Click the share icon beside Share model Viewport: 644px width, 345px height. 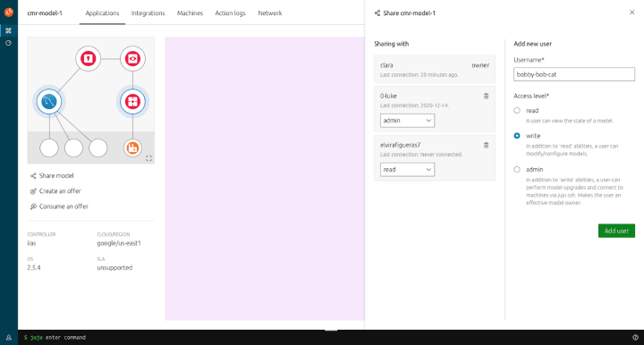click(33, 176)
